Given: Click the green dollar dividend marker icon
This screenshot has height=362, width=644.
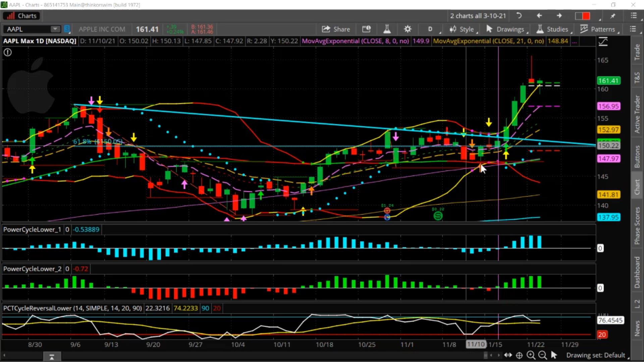Looking at the screenshot, I should click(438, 216).
